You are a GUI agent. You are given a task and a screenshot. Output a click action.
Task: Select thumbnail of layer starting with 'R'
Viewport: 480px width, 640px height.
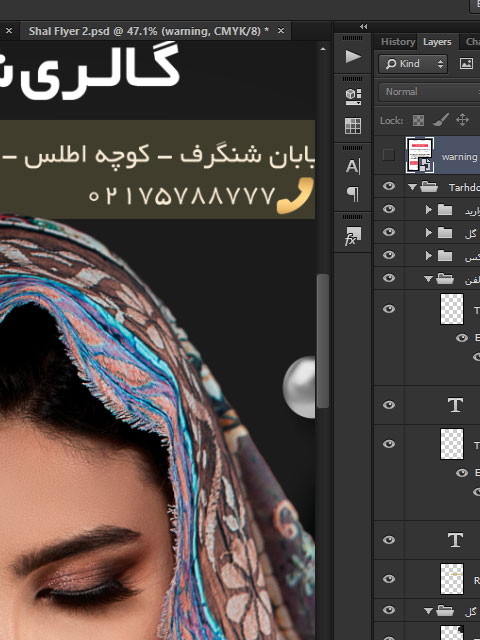coord(452,579)
